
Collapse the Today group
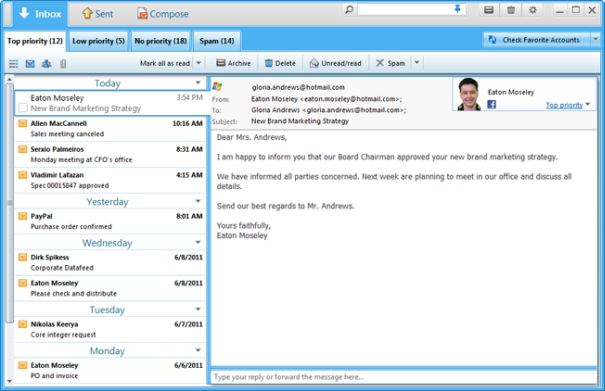click(x=198, y=83)
